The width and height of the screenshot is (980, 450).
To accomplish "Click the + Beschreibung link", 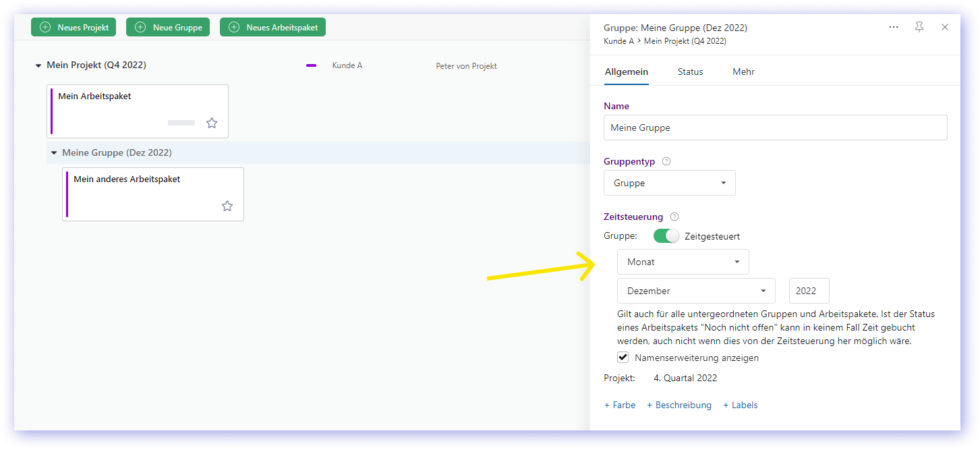I will point(679,405).
